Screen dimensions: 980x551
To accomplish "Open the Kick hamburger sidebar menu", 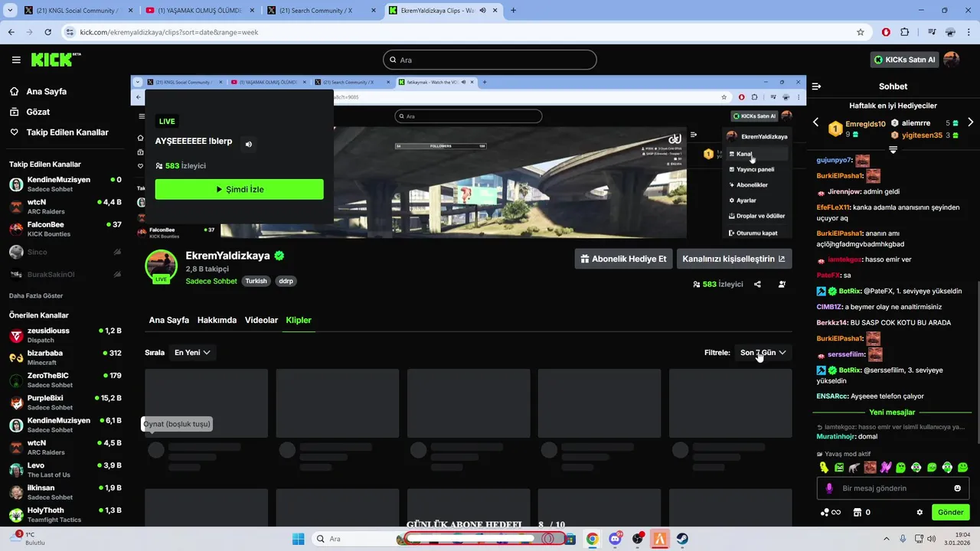I will 16,60.
